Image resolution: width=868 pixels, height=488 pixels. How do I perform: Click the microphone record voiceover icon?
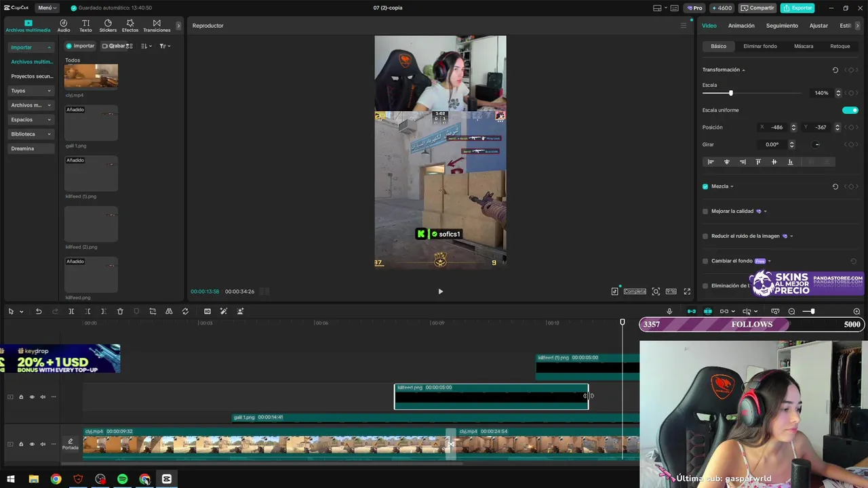coord(669,311)
